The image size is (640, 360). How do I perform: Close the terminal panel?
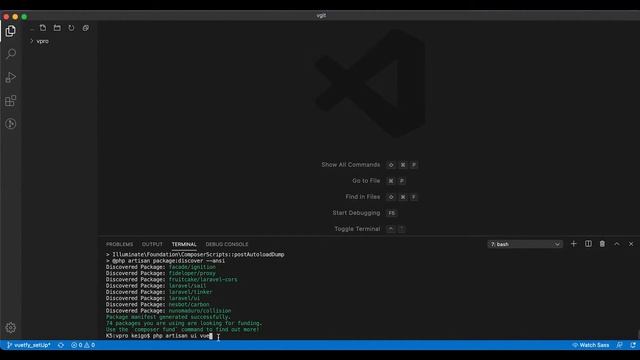tap(631, 244)
